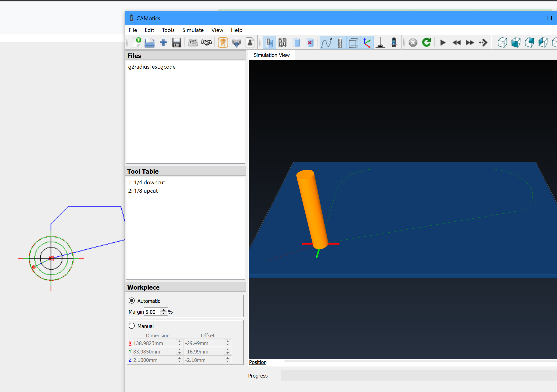The width and height of the screenshot is (557, 392).
Task: Toggle the tool path display icon
Action: [x=326, y=43]
